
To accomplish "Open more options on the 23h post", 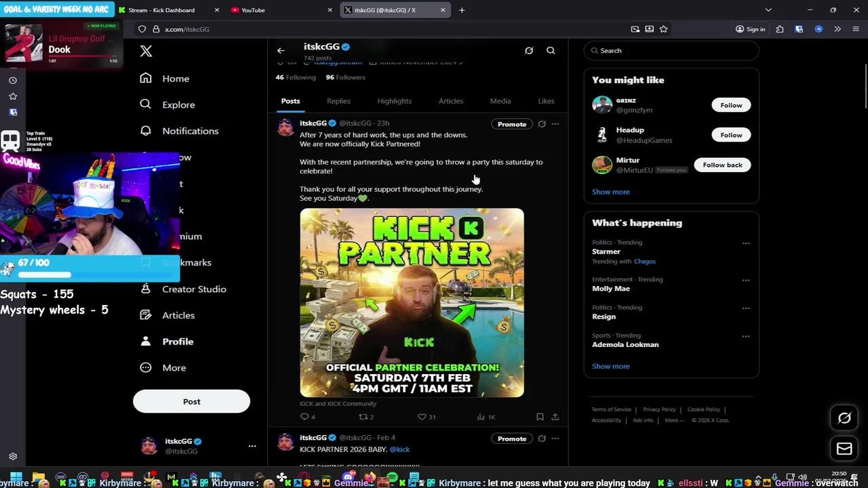I will (x=555, y=124).
